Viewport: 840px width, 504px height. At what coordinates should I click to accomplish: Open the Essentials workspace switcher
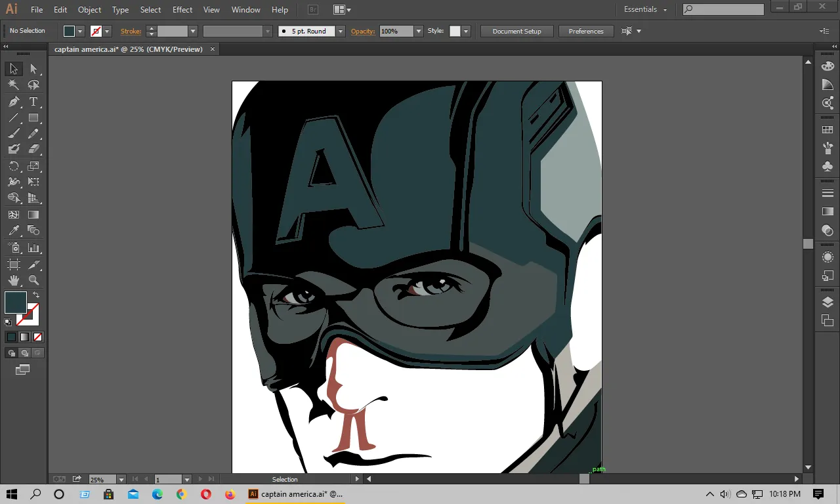646,10
